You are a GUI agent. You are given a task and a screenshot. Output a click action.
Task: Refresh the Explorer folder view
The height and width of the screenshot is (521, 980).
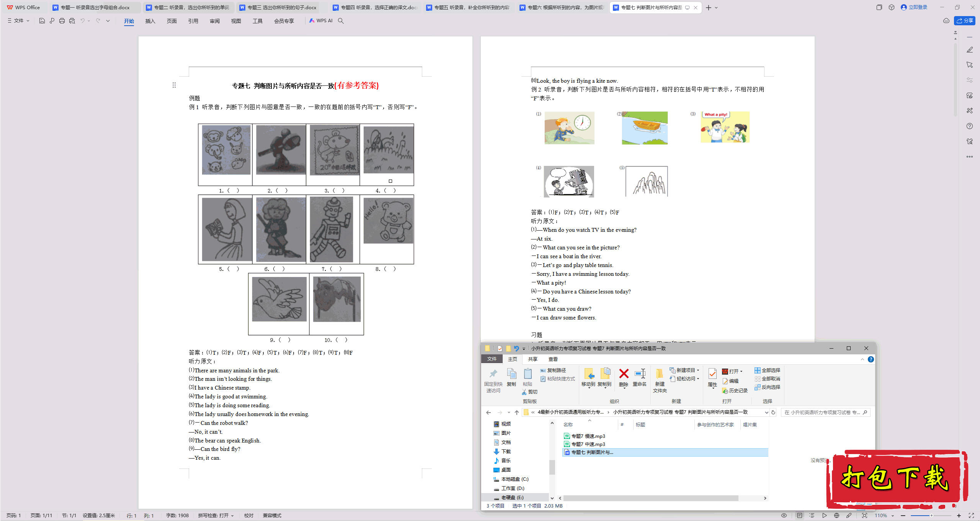pos(773,412)
